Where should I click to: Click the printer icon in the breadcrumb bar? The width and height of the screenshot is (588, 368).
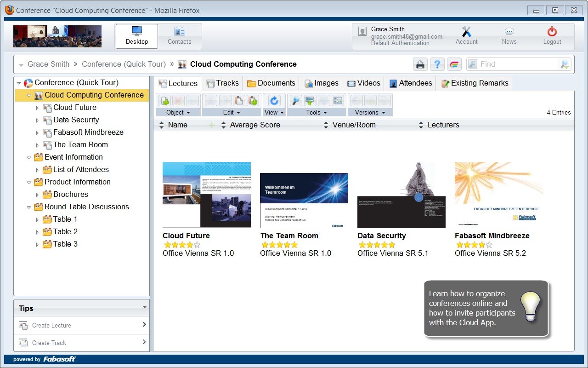420,64
